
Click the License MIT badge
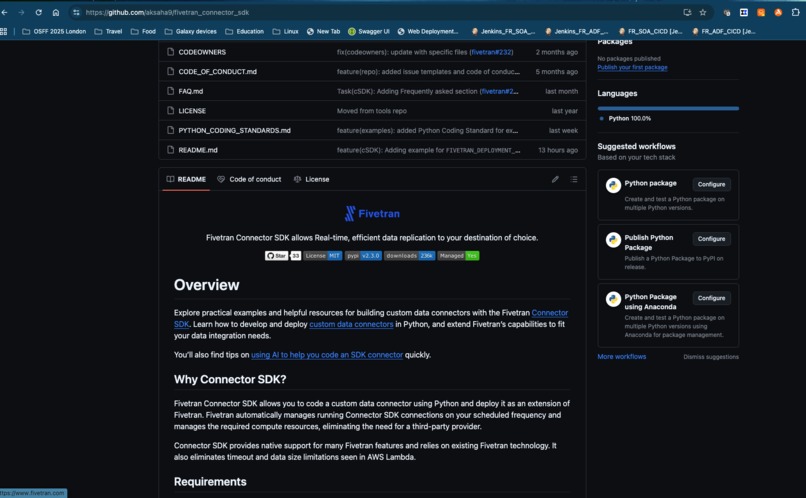323,255
